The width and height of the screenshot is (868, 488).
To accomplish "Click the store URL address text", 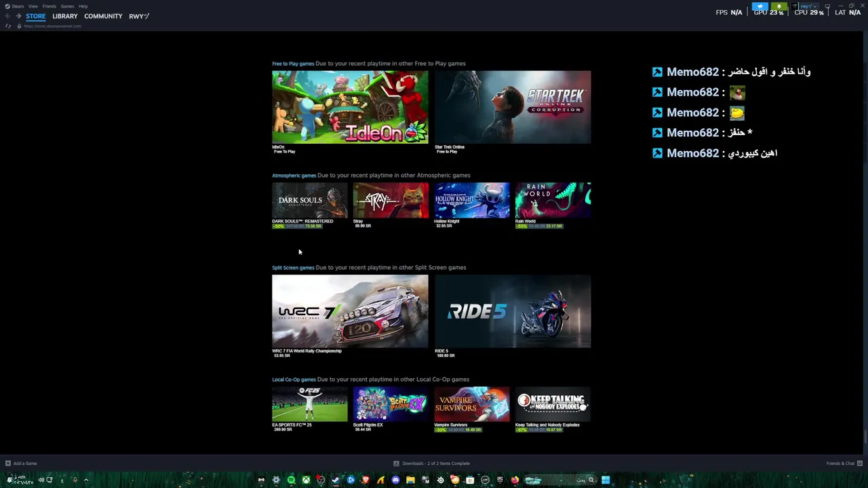I will pyautogui.click(x=53, y=26).
